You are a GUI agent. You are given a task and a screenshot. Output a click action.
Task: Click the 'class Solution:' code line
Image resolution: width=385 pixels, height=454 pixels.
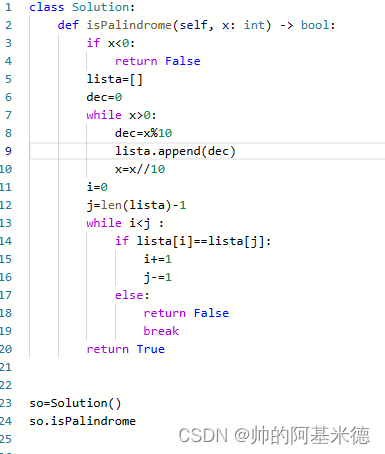click(x=82, y=7)
